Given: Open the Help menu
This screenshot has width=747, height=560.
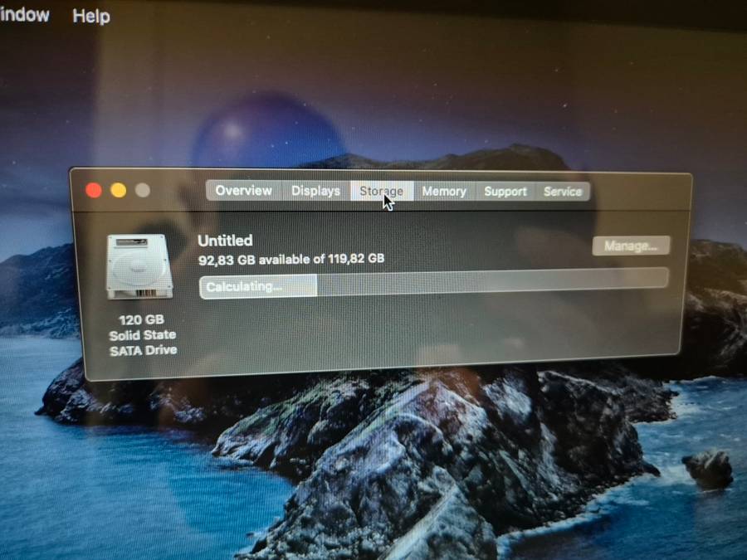Looking at the screenshot, I should (90, 16).
